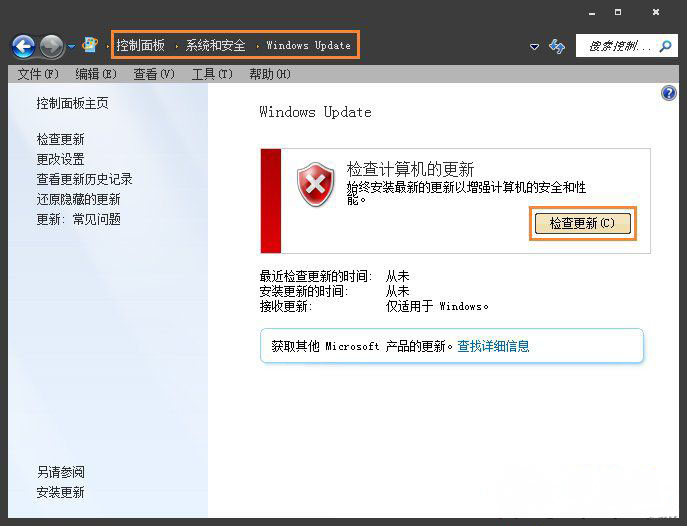Click the red shield error icon

coord(315,184)
